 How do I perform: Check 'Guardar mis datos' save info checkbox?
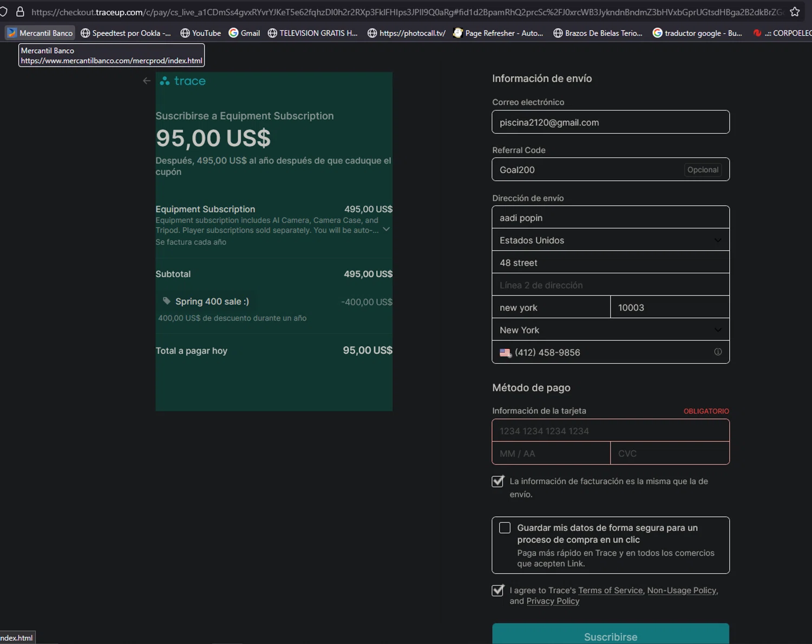tap(505, 528)
